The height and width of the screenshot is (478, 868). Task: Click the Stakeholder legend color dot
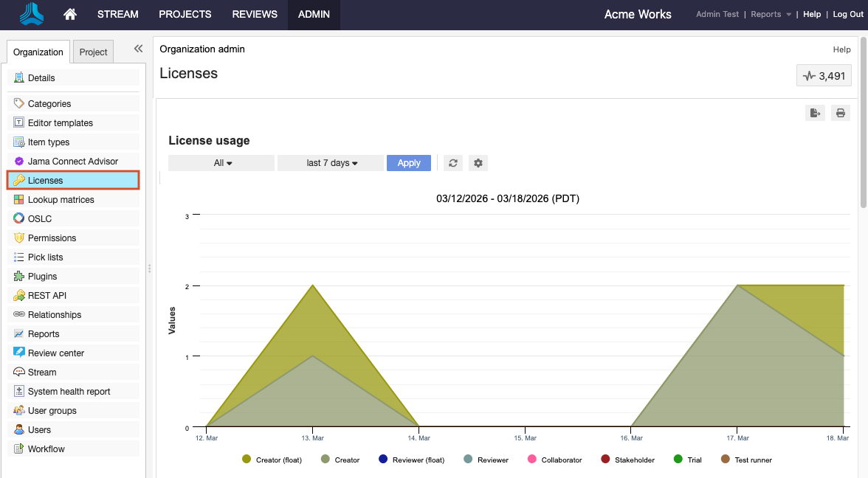point(605,460)
